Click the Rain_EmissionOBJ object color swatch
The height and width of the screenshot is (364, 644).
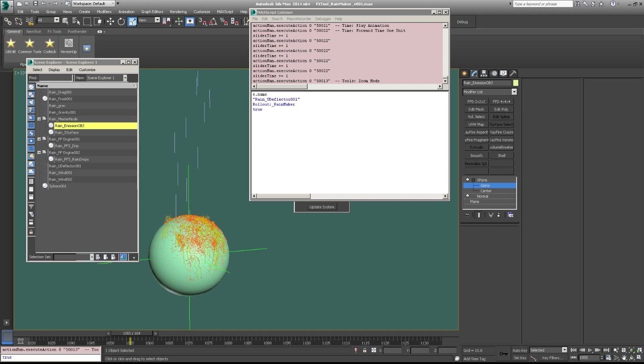(x=516, y=83)
